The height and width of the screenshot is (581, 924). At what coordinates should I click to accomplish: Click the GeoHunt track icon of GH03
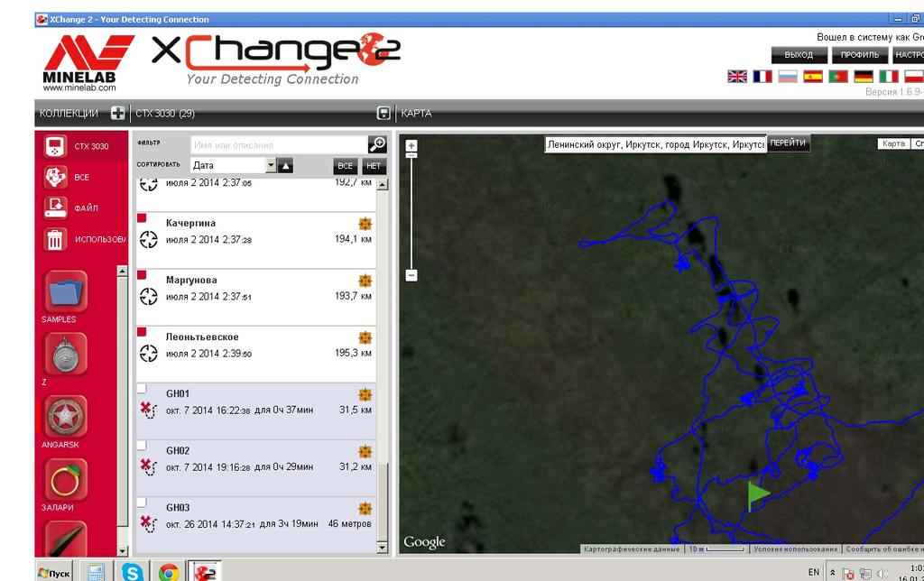point(149,523)
